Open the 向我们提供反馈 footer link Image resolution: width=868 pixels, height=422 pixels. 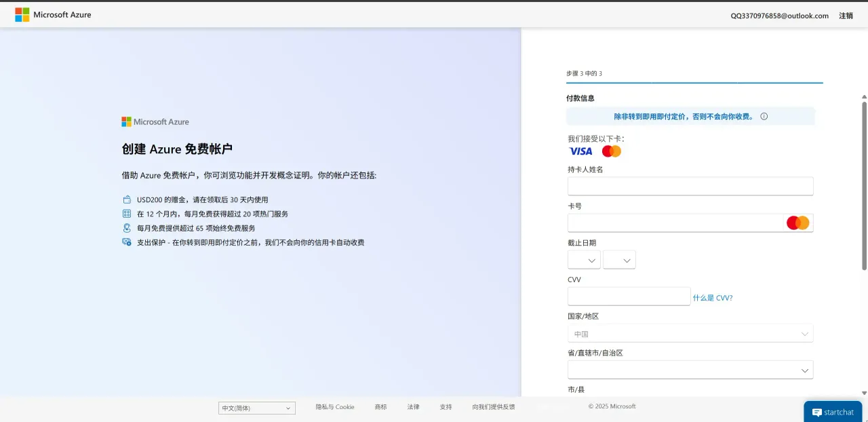[x=494, y=407]
